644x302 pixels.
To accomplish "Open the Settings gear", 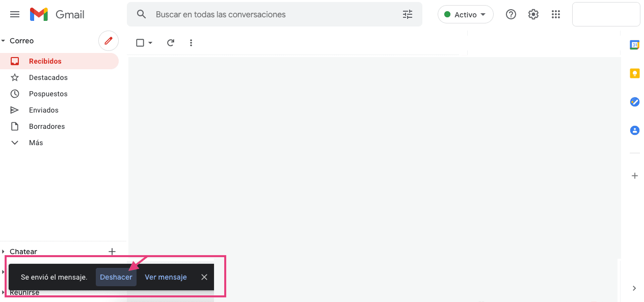I will tap(533, 14).
